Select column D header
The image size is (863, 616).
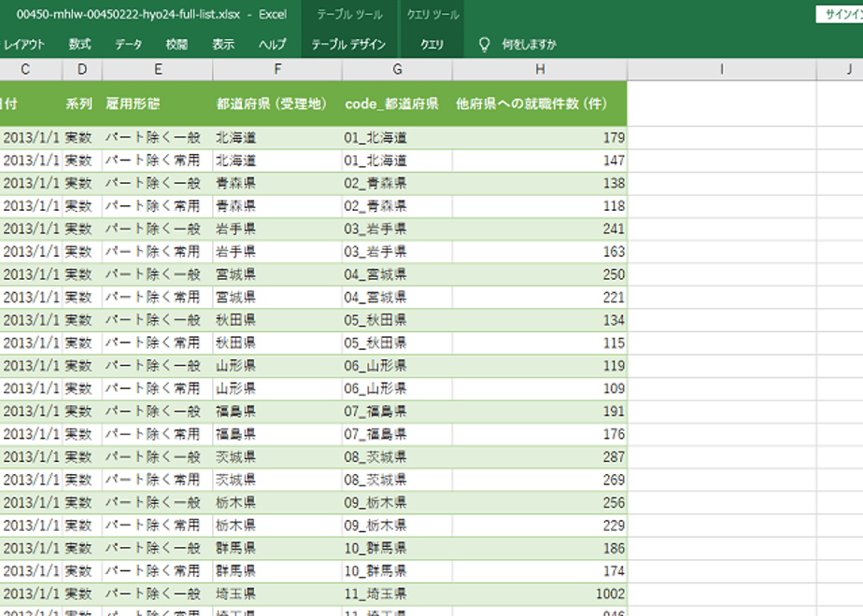pyautogui.click(x=82, y=69)
